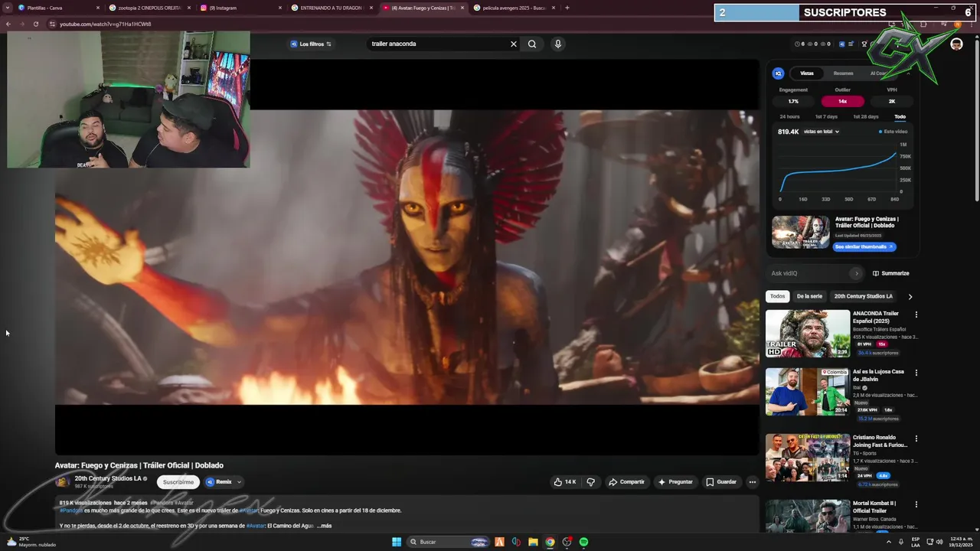Open Spotify from the taskbar

[x=583, y=542]
